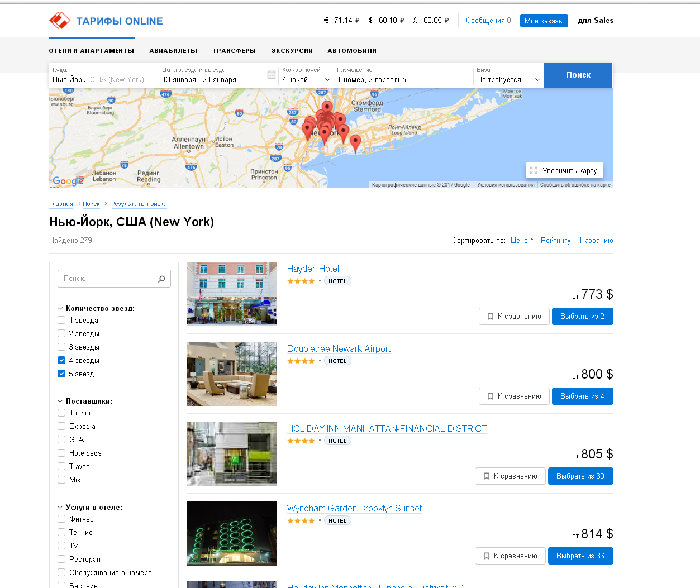The height and width of the screenshot is (588, 700).
Task: Open the Размещение room selector
Action: (403, 75)
